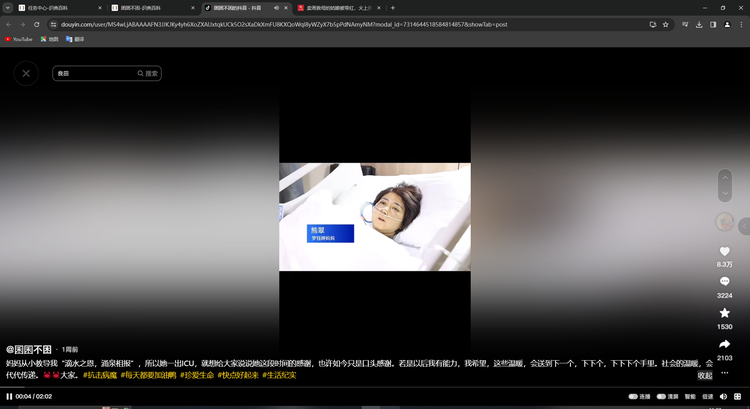
Task: Click the search magnifier button labeled 搜索
Action: click(x=148, y=73)
